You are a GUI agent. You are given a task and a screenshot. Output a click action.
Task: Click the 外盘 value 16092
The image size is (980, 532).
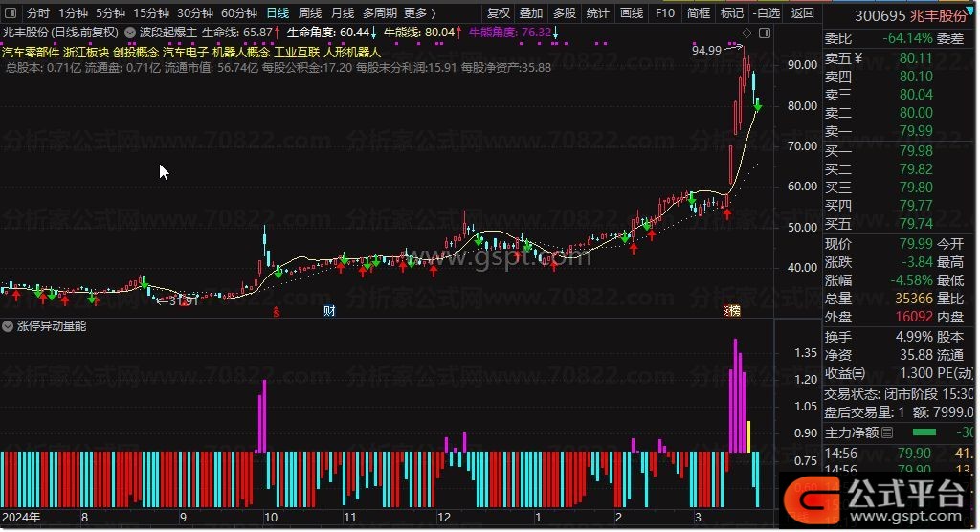[914, 317]
